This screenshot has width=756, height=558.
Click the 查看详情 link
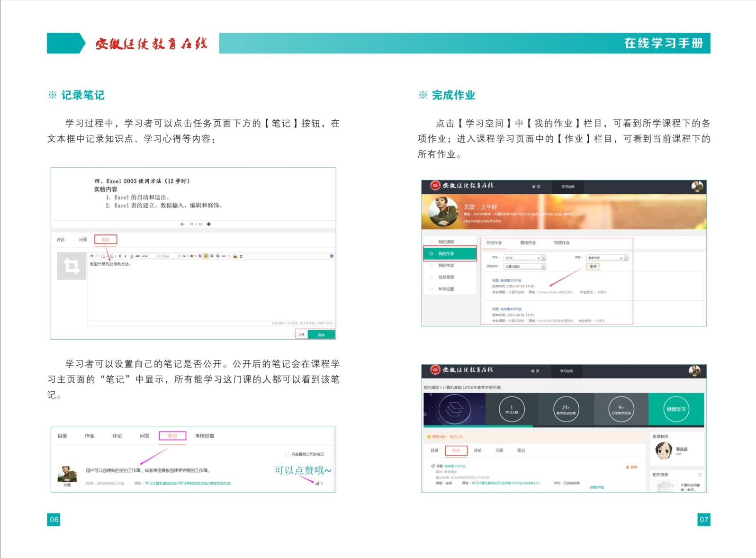coord(597,487)
